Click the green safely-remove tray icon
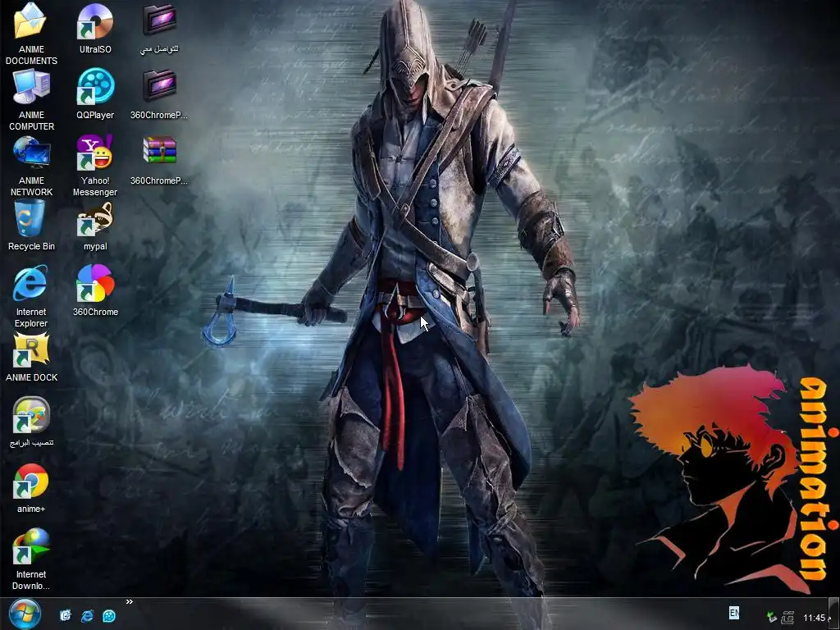840x630 pixels. click(x=771, y=617)
